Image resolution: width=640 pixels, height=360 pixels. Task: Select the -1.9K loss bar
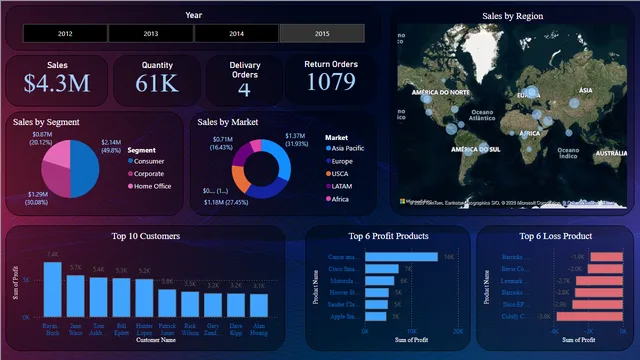coord(607,257)
